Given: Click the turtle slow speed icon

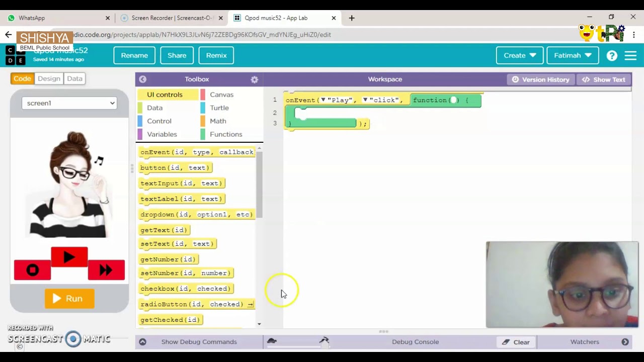Looking at the screenshot, I should tap(272, 341).
